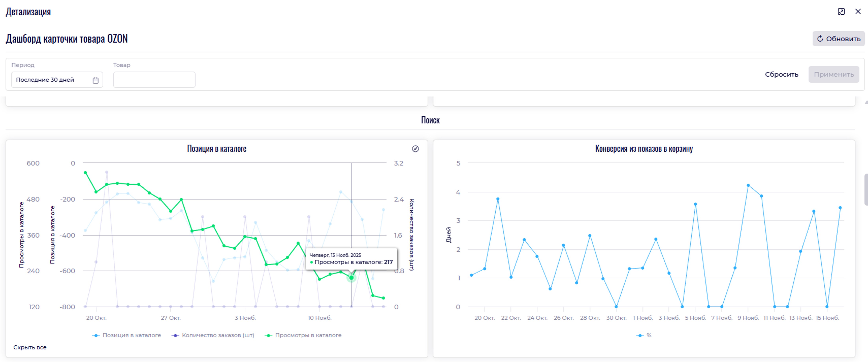
Task: Open the calendar icon in Период field
Action: 95,80
